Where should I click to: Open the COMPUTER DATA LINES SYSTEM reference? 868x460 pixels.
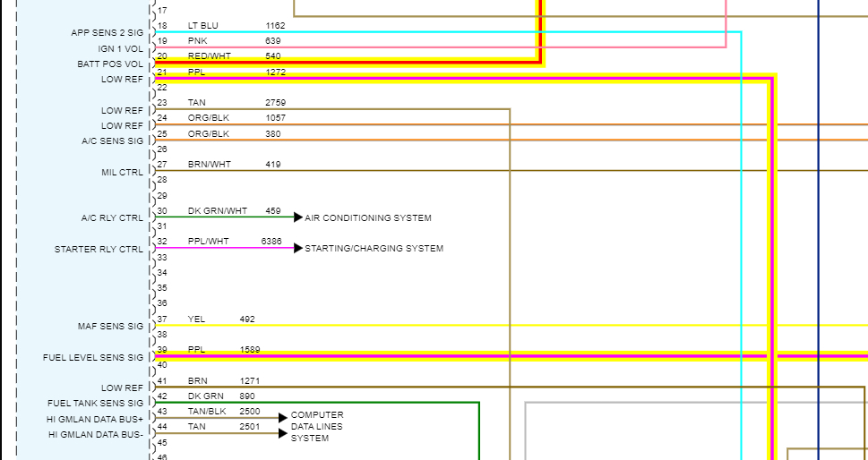click(317, 426)
